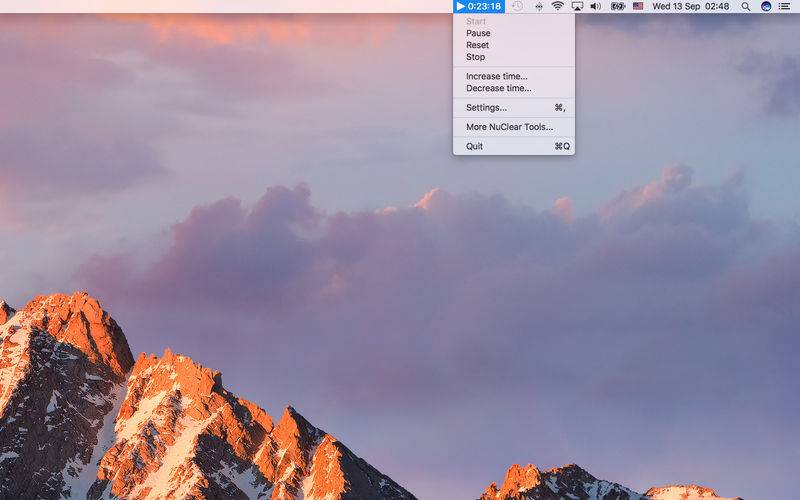Screen dimensions: 800x500
Task: Click the icon left of the Wi-Fi icon
Action: (539, 6)
